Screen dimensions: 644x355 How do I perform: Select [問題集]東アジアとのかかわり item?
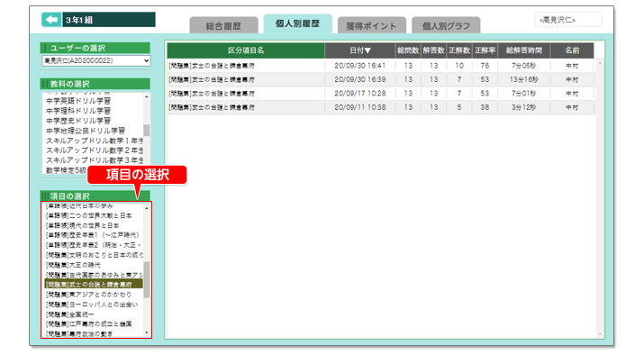click(x=88, y=295)
